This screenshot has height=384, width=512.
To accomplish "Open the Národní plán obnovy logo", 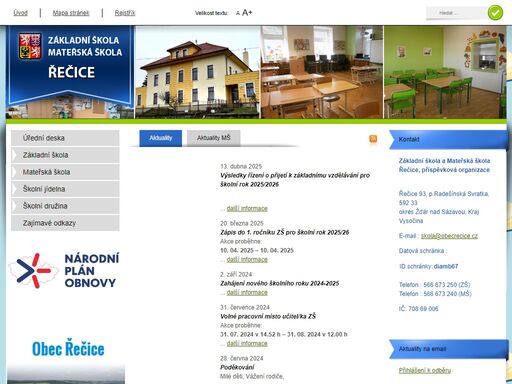I will pos(64,271).
